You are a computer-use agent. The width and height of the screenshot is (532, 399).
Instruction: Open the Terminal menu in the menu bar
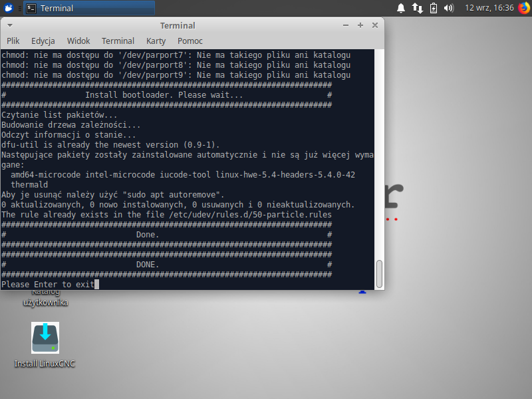[x=118, y=41]
